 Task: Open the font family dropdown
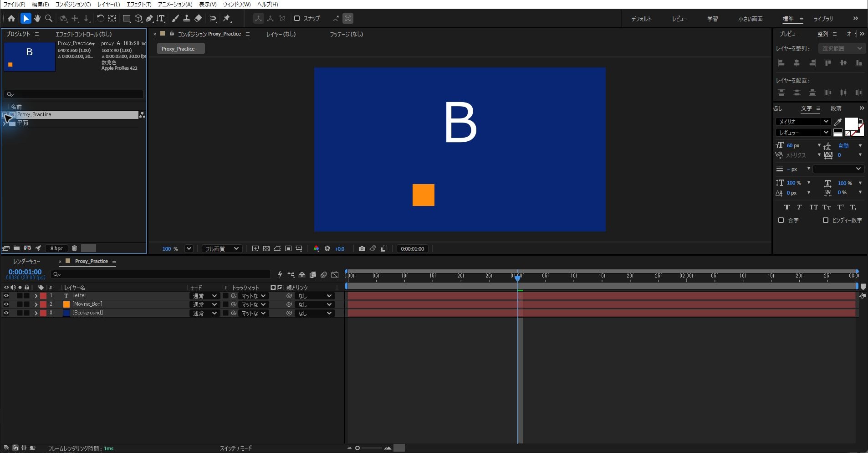point(803,122)
